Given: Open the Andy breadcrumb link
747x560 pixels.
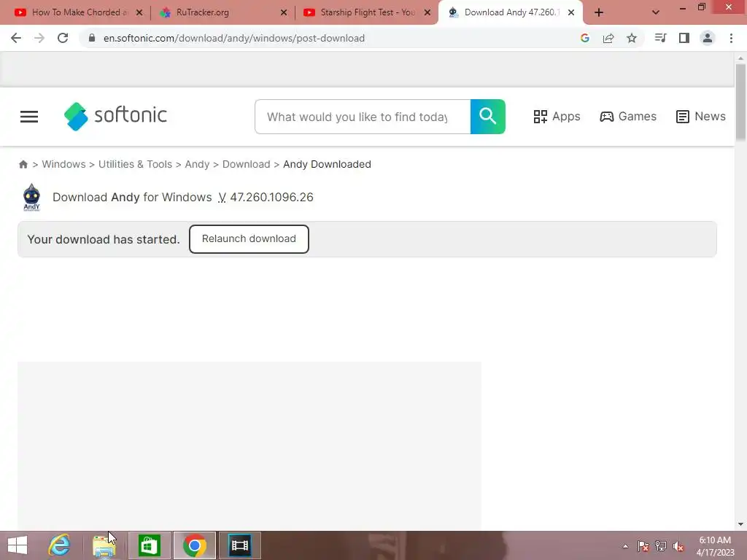Looking at the screenshot, I should 197,164.
